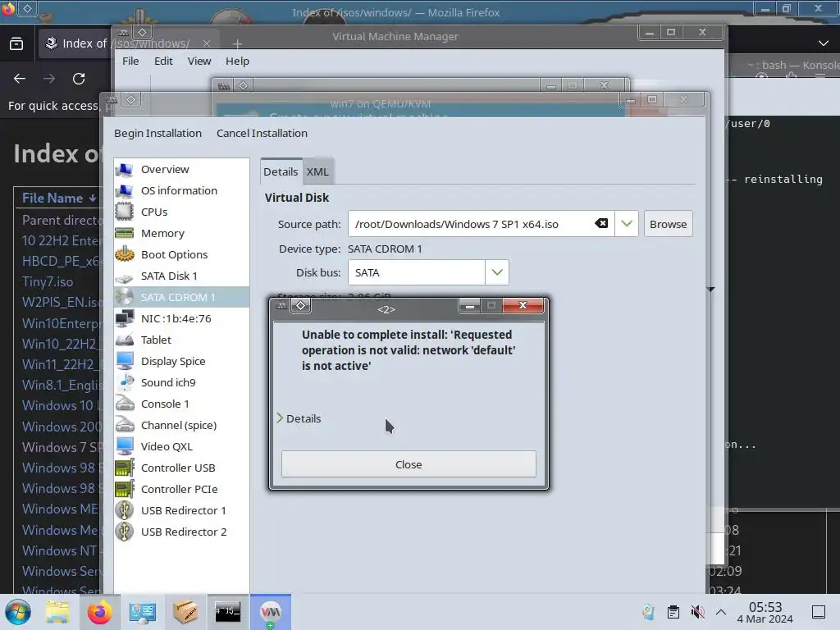Select Memory module icon in sidebar
Image resolution: width=840 pixels, height=630 pixels.
pos(125,233)
